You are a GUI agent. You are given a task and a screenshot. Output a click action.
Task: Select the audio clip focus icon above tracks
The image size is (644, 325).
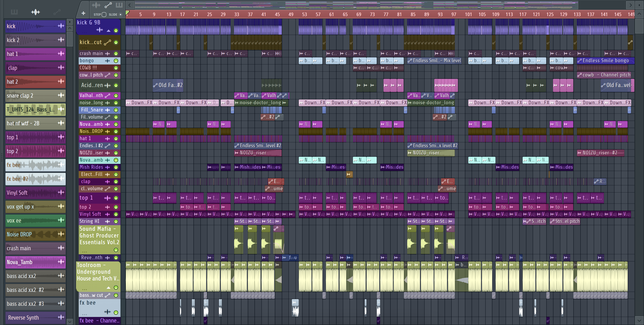click(96, 5)
